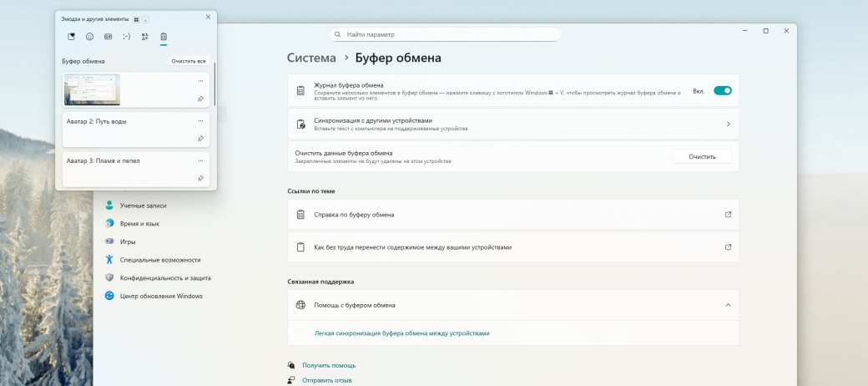
Task: Switch to the kaomoji tab
Action: pyautogui.click(x=126, y=37)
